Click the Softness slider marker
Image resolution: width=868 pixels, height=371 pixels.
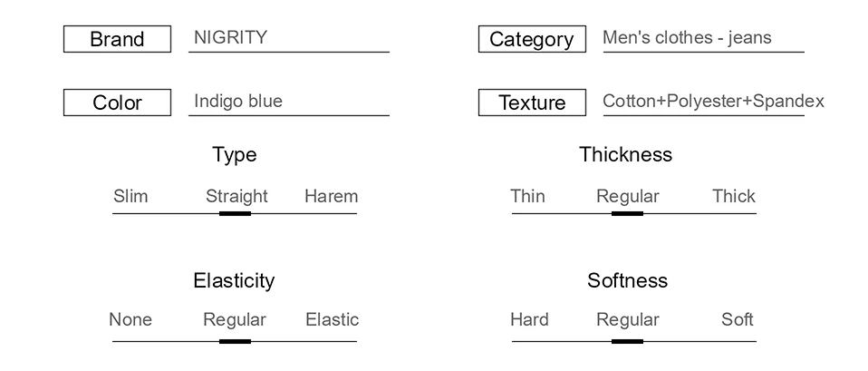[x=627, y=342]
